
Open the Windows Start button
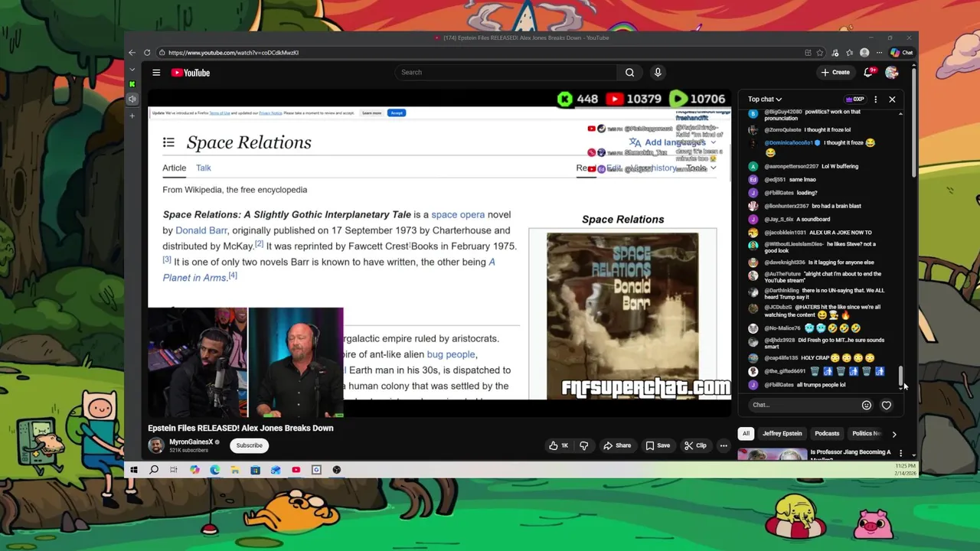(133, 470)
